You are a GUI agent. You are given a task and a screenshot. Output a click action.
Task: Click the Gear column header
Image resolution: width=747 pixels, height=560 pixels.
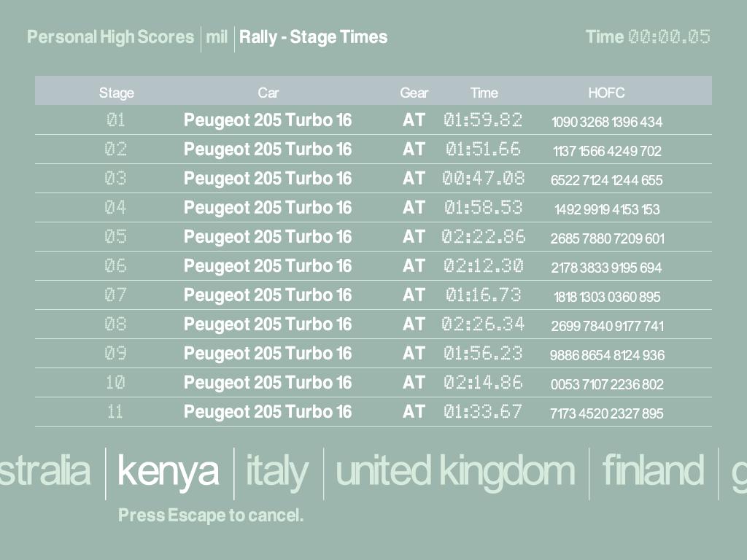(x=414, y=93)
